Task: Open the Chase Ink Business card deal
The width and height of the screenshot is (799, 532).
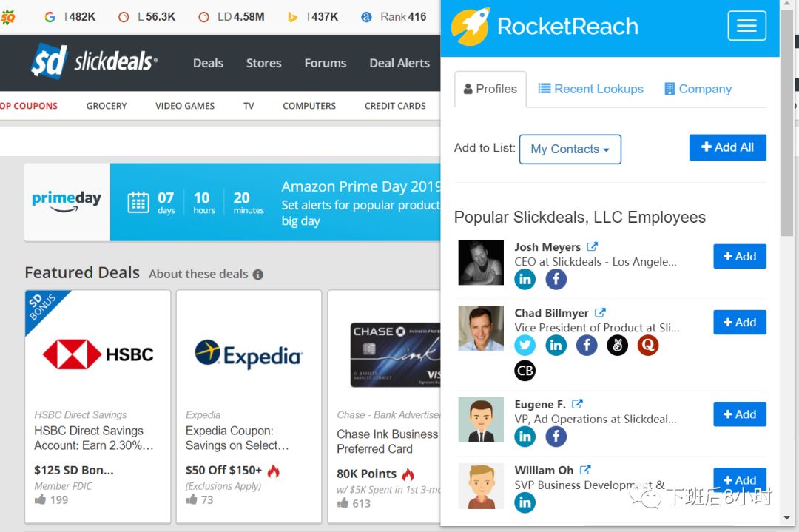Action: [384, 407]
